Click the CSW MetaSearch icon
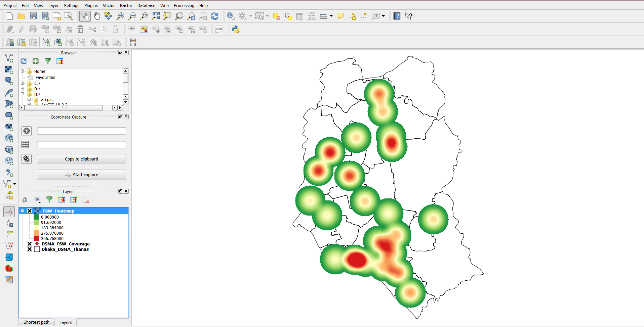Screen dimensions: 644x327 tap(219, 29)
